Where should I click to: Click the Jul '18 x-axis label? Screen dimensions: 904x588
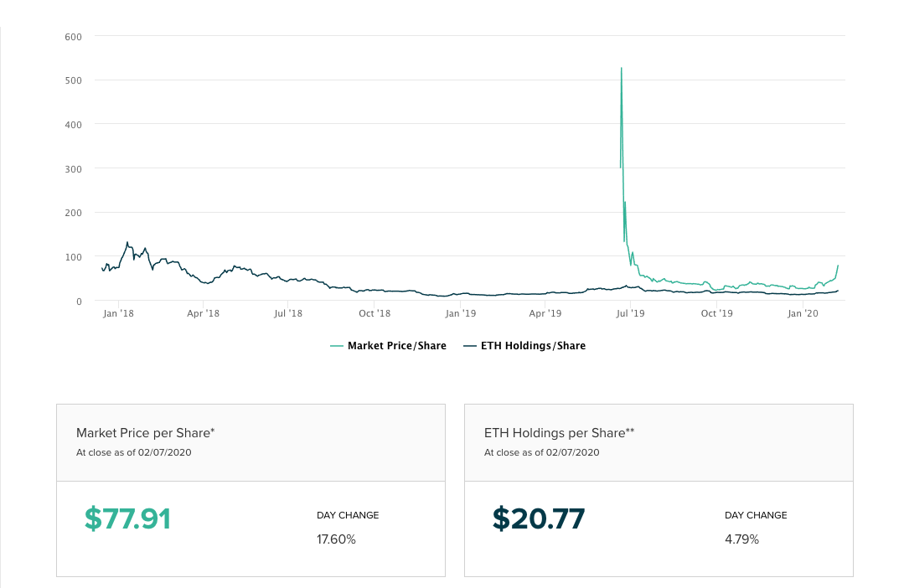tap(288, 313)
